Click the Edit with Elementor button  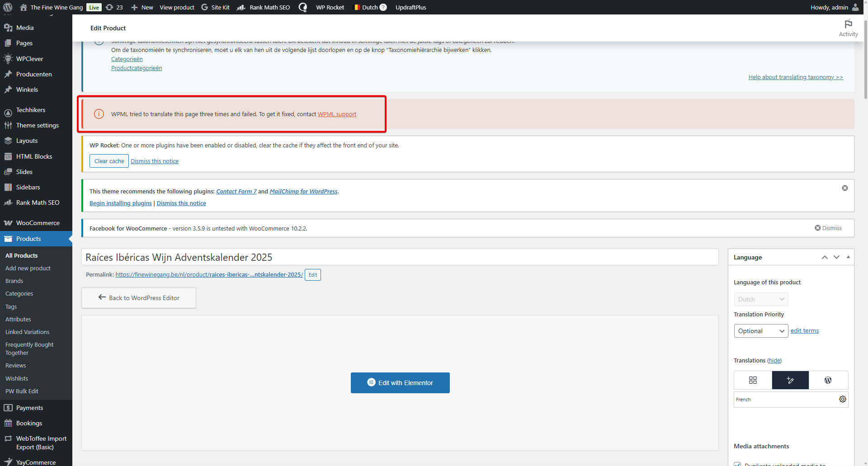pyautogui.click(x=400, y=383)
